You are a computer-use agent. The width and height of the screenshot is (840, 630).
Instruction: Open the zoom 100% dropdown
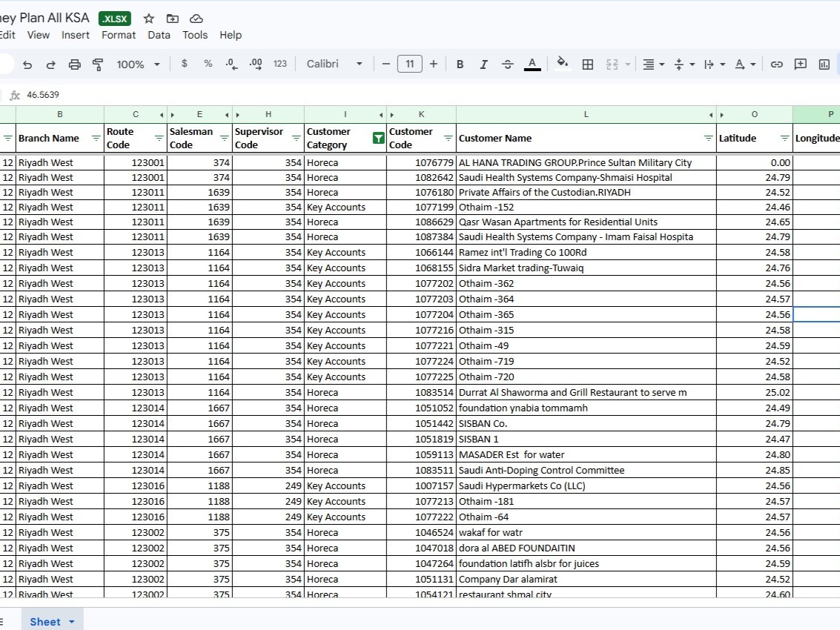138,64
